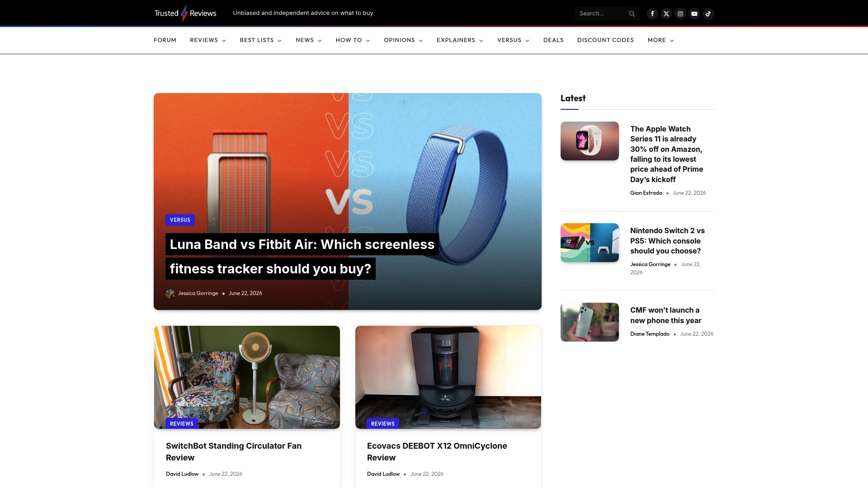Open the X (Twitter) social icon

coord(666,14)
